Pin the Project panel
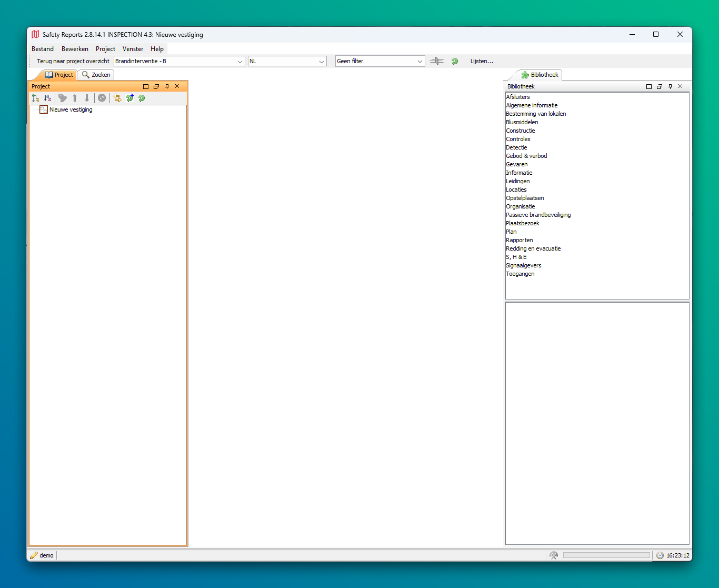719x588 pixels. [x=167, y=86]
